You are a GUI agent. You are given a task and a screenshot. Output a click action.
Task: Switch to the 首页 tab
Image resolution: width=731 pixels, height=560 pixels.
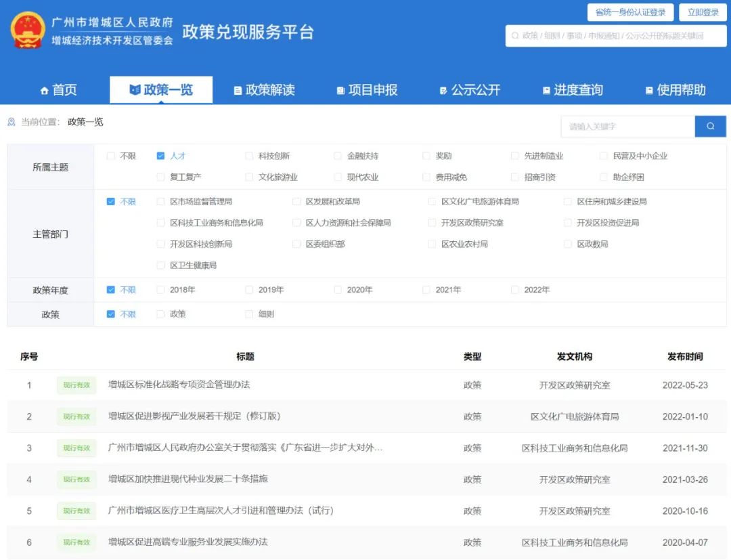pos(59,90)
